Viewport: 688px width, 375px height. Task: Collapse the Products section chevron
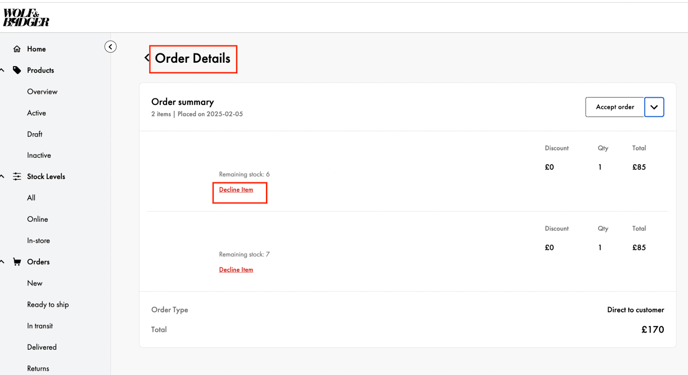3,70
